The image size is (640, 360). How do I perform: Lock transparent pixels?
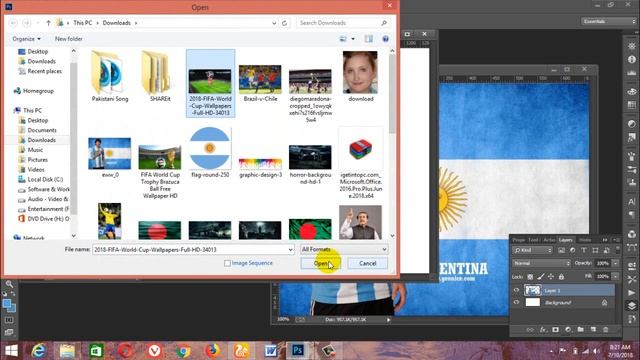click(530, 277)
